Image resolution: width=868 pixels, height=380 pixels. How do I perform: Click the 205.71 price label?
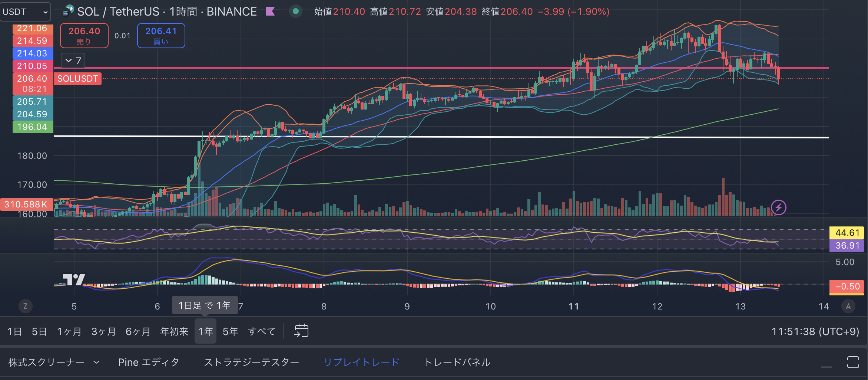click(x=33, y=102)
